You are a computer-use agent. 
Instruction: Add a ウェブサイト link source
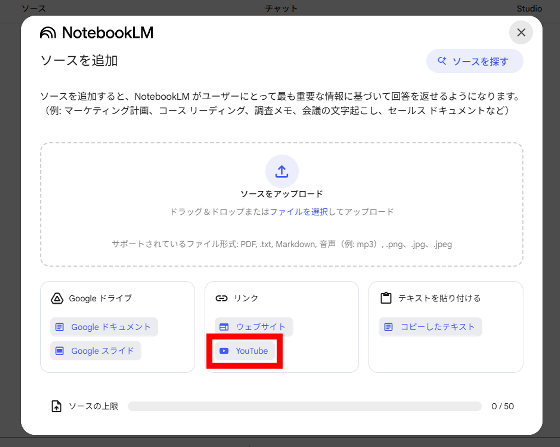coord(254,327)
